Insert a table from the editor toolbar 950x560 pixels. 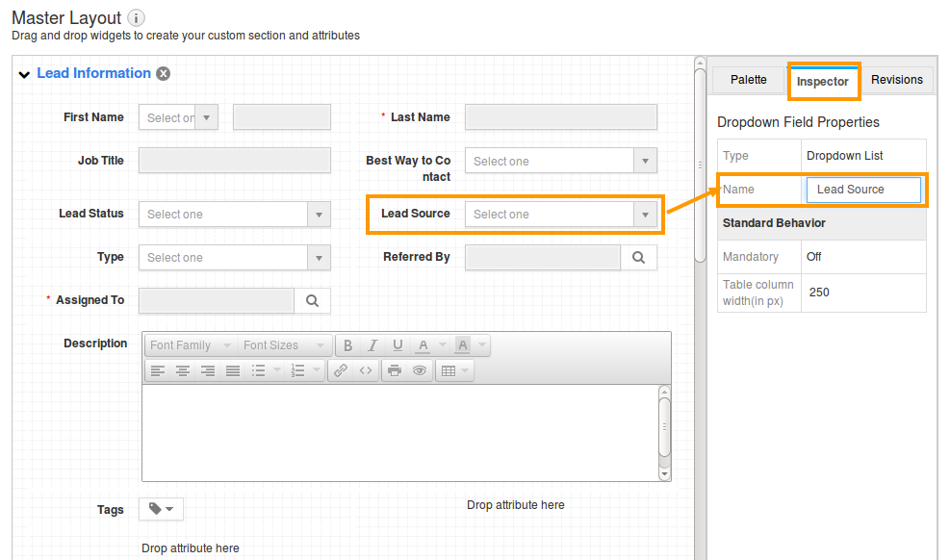tap(448, 369)
